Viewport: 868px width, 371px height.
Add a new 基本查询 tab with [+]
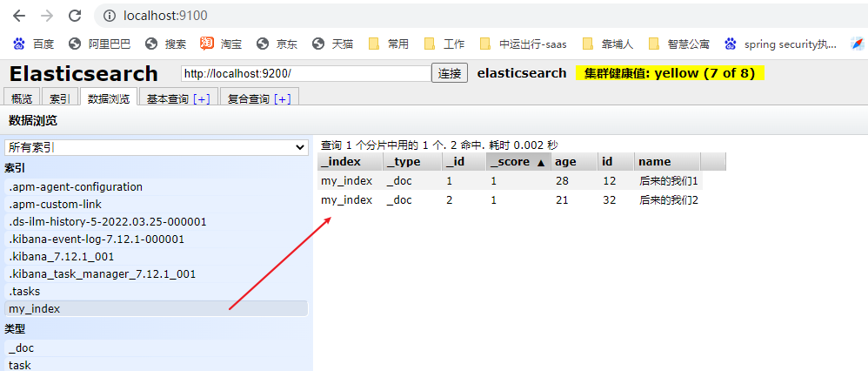(x=202, y=98)
